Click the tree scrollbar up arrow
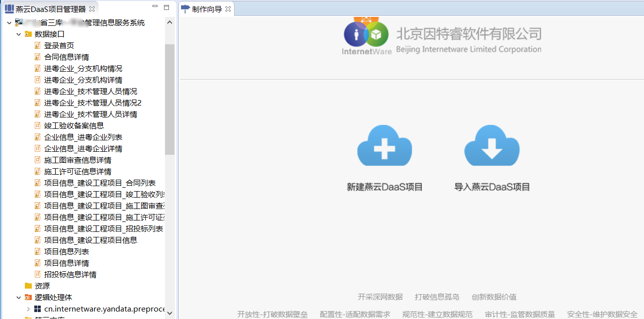 coord(170,22)
